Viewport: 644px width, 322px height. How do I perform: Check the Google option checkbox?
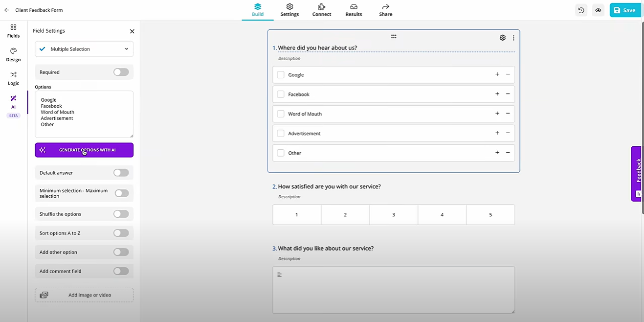click(280, 74)
